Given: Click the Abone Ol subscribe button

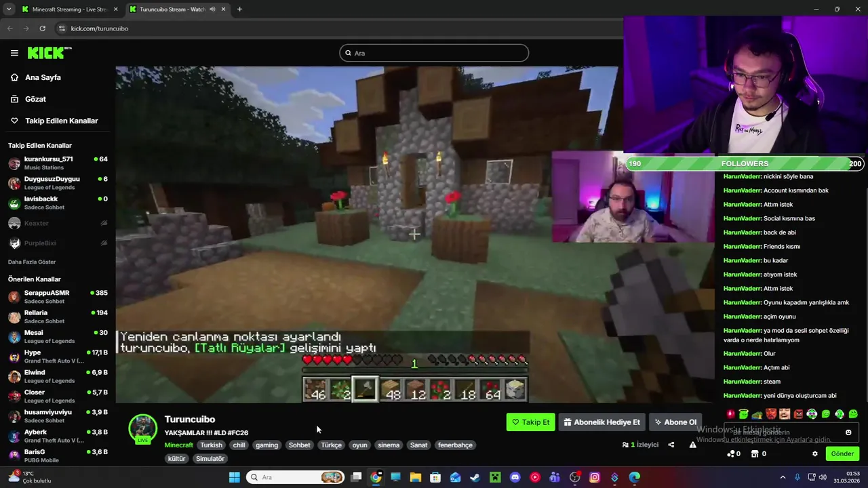Looking at the screenshot, I should (x=675, y=422).
